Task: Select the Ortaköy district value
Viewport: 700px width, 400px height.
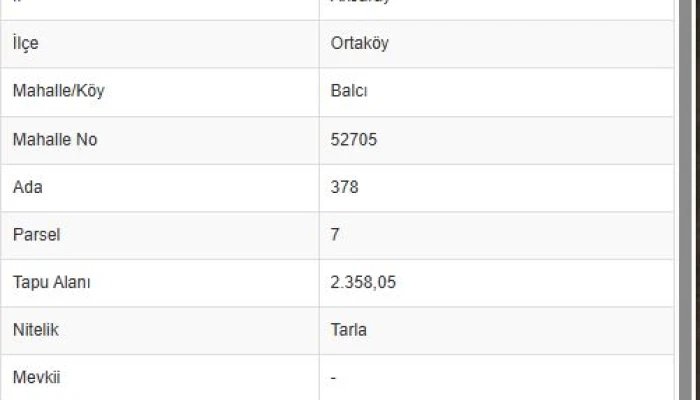Action: click(x=360, y=44)
